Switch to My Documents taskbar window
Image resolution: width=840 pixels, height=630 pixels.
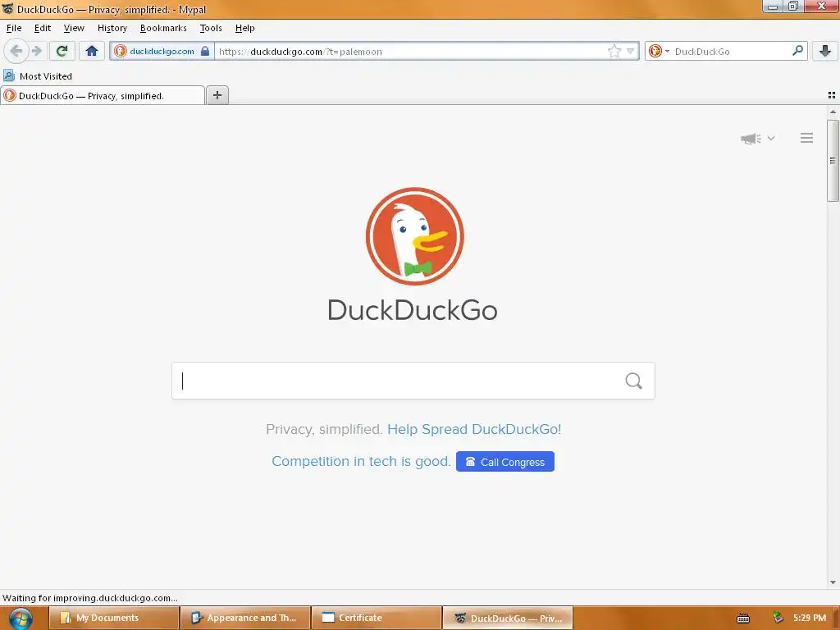point(113,618)
